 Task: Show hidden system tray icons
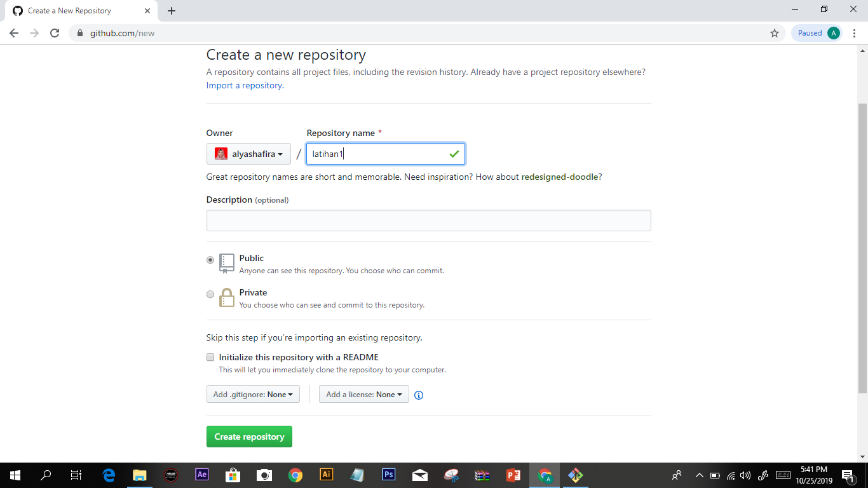[700, 475]
